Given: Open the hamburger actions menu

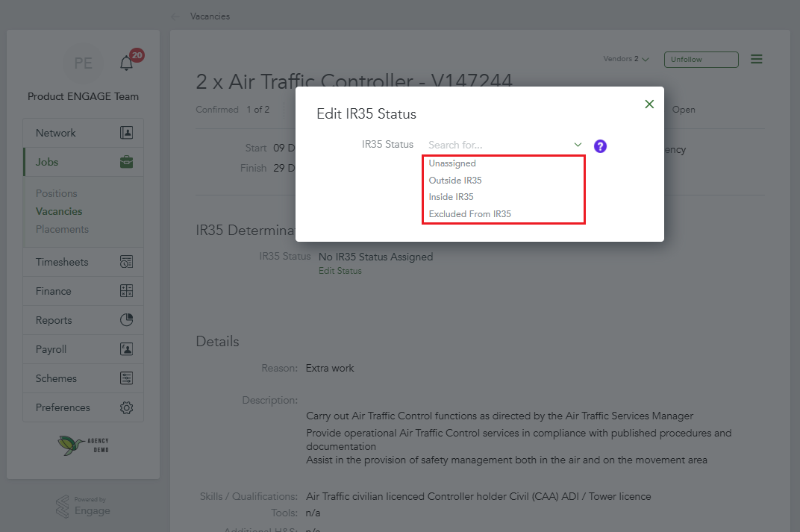Looking at the screenshot, I should (x=757, y=59).
